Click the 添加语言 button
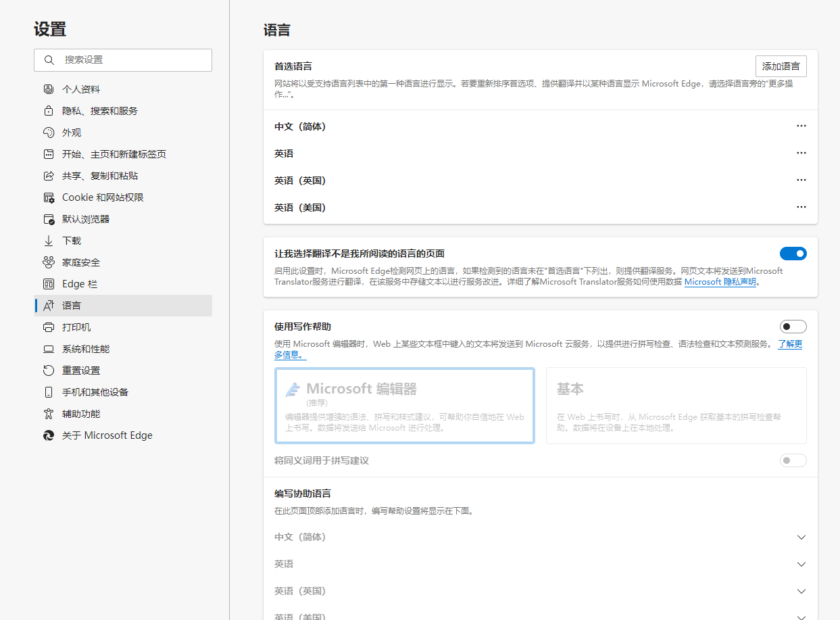The width and height of the screenshot is (840, 620). pos(781,66)
